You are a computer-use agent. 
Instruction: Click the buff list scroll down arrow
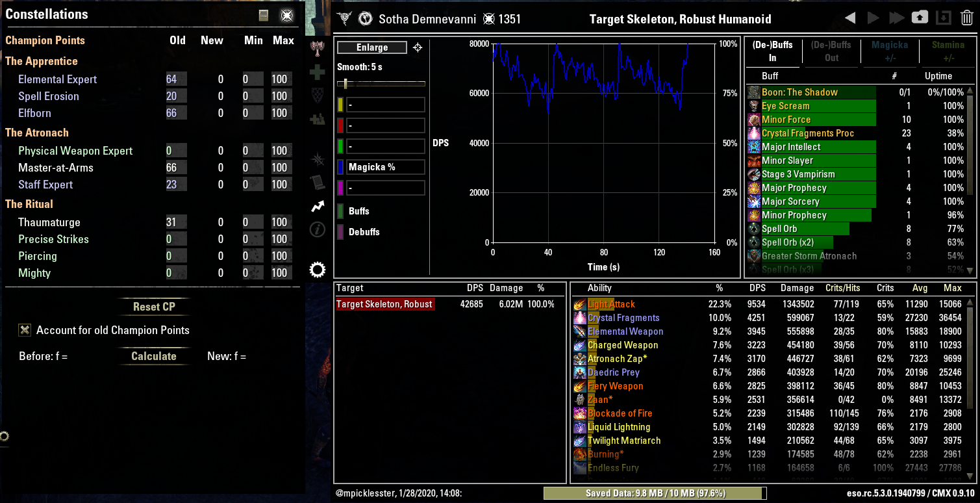click(970, 270)
